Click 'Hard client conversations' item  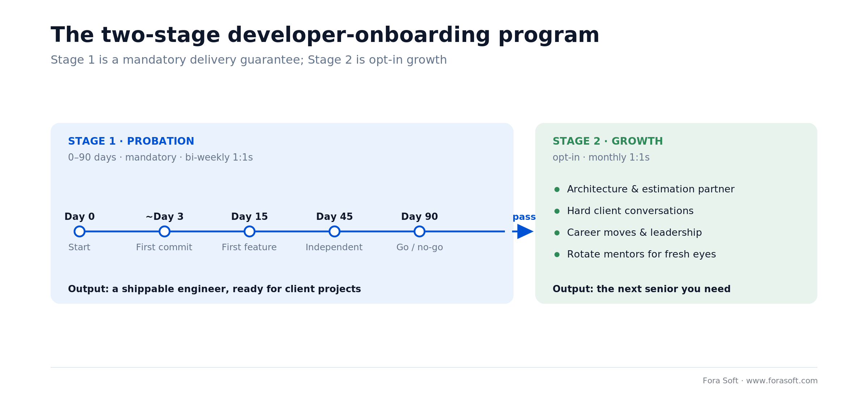point(630,211)
